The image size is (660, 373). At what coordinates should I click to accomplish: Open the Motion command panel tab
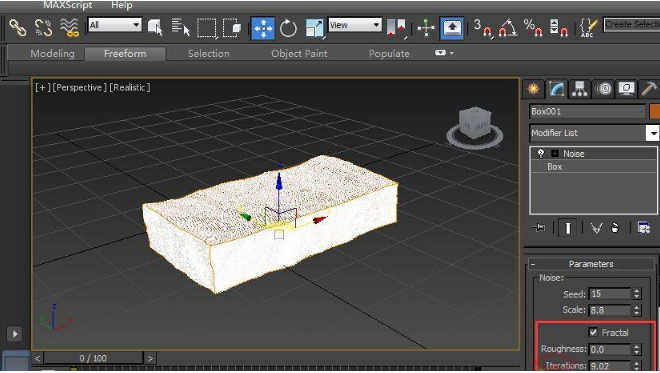(604, 89)
